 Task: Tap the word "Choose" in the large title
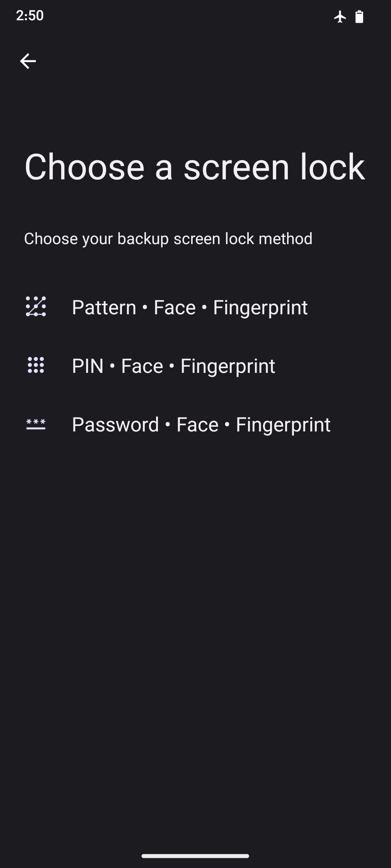84,167
